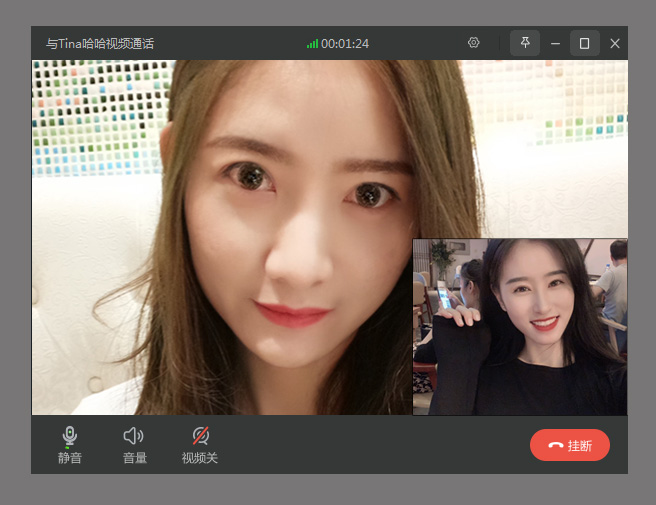Toggle camera via the 视频关 label
Image resolution: width=656 pixels, height=505 pixels.
click(200, 458)
